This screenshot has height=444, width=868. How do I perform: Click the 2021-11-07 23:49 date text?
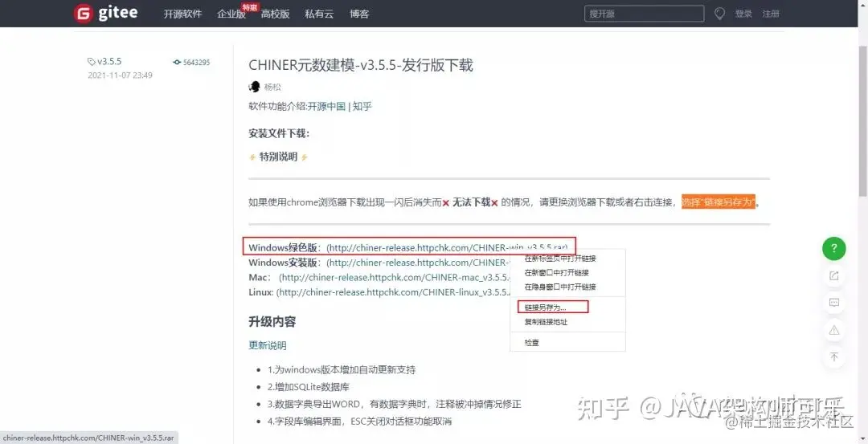coord(120,75)
